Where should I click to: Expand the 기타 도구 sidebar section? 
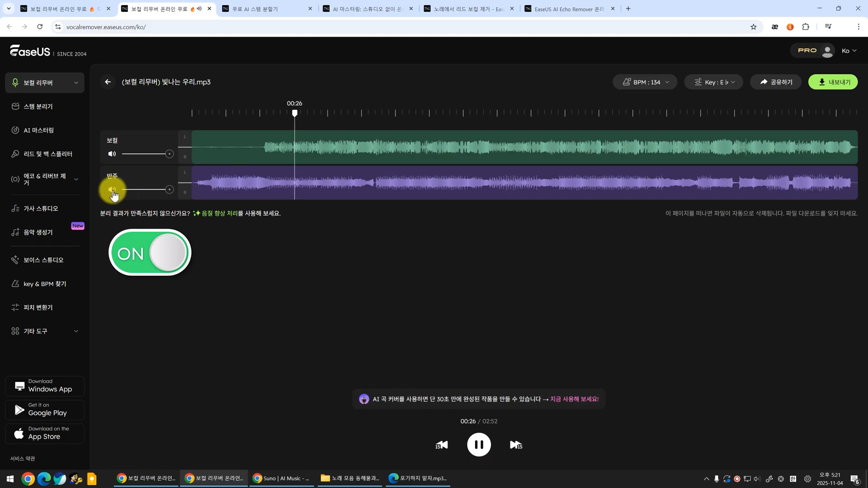coord(44,331)
